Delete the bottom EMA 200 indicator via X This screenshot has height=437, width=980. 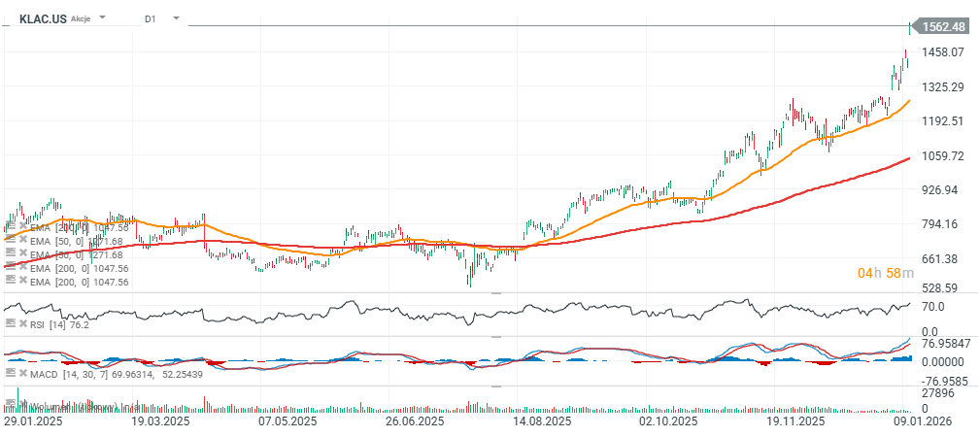coord(22,282)
